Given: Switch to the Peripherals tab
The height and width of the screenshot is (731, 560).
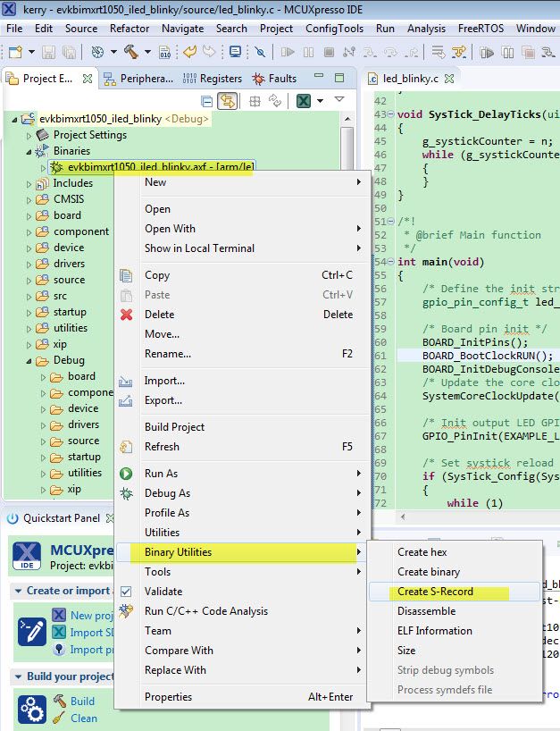Looking at the screenshot, I should [x=138, y=79].
